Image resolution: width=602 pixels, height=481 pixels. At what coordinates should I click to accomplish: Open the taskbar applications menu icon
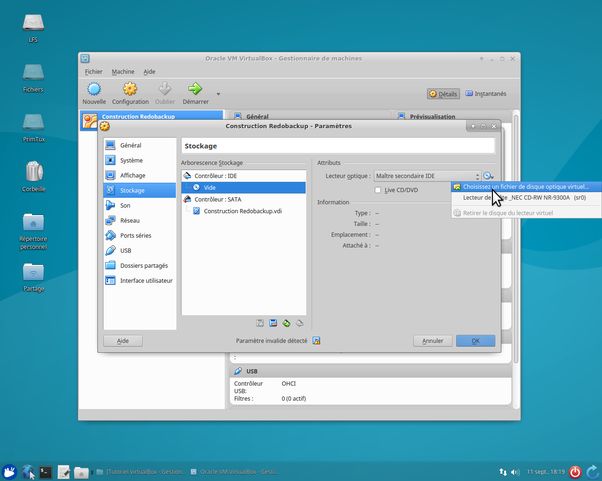tap(9, 472)
